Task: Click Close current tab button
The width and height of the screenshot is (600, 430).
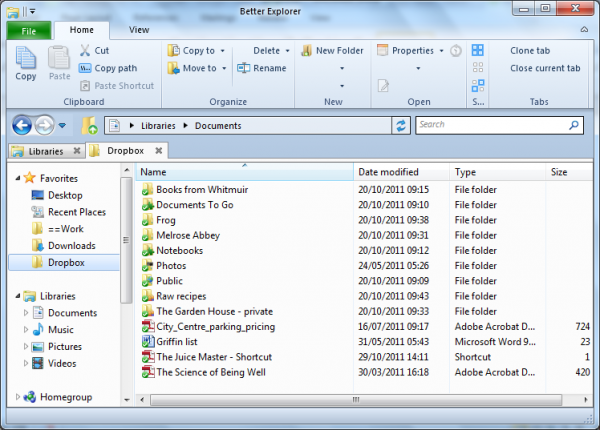Action: tap(544, 68)
